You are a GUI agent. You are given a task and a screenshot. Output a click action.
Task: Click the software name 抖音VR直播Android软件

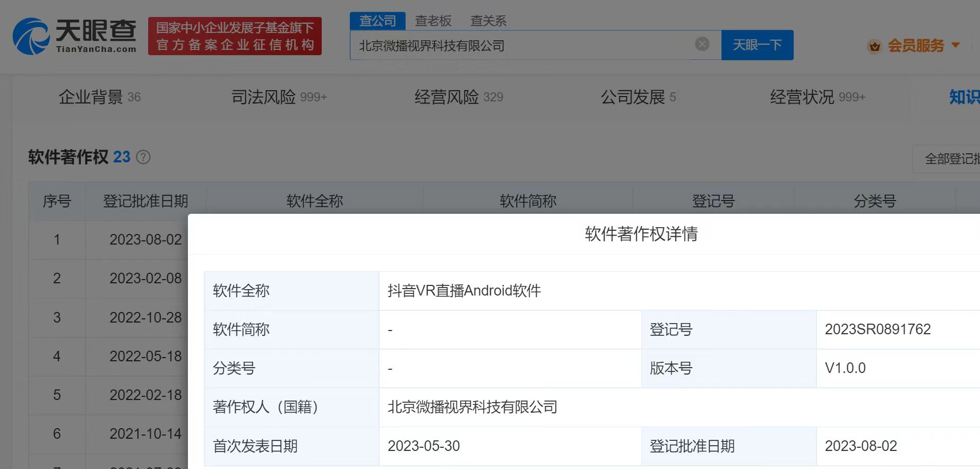(x=465, y=291)
